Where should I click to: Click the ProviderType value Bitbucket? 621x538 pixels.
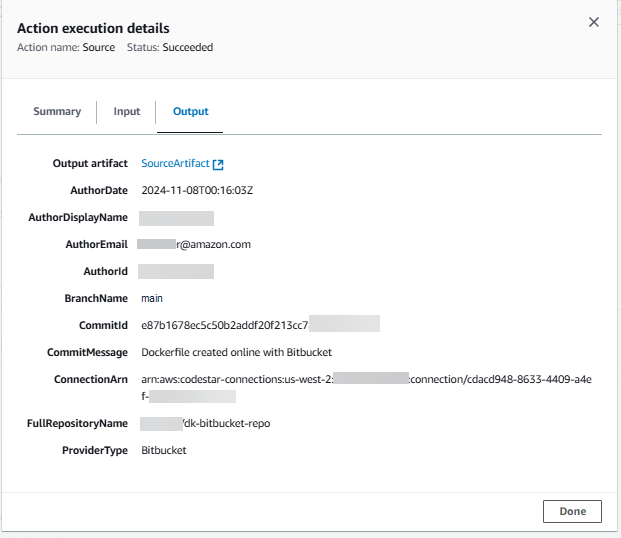point(164,451)
